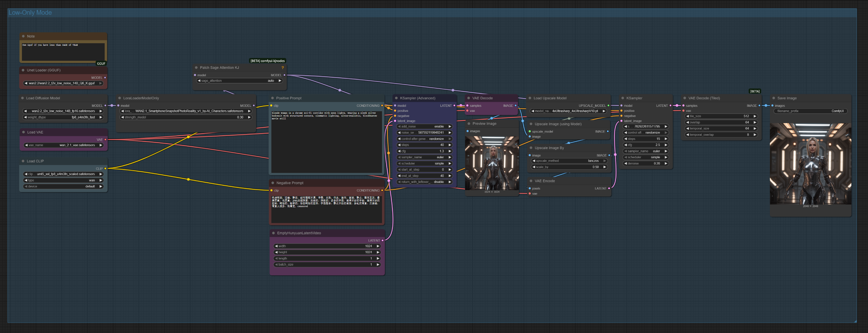
Task: Decrease height value in EmptyHunyuanLatentVideo
Action: [x=276, y=252]
